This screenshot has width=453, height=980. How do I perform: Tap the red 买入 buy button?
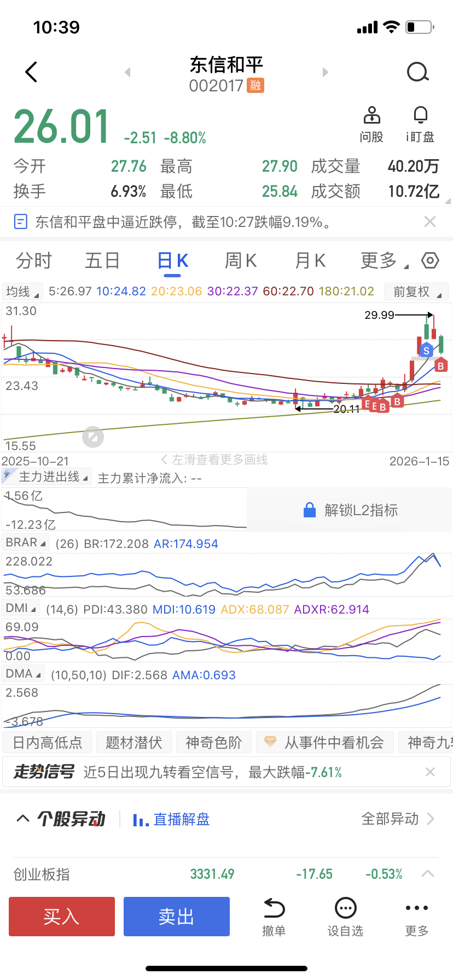pos(62,917)
